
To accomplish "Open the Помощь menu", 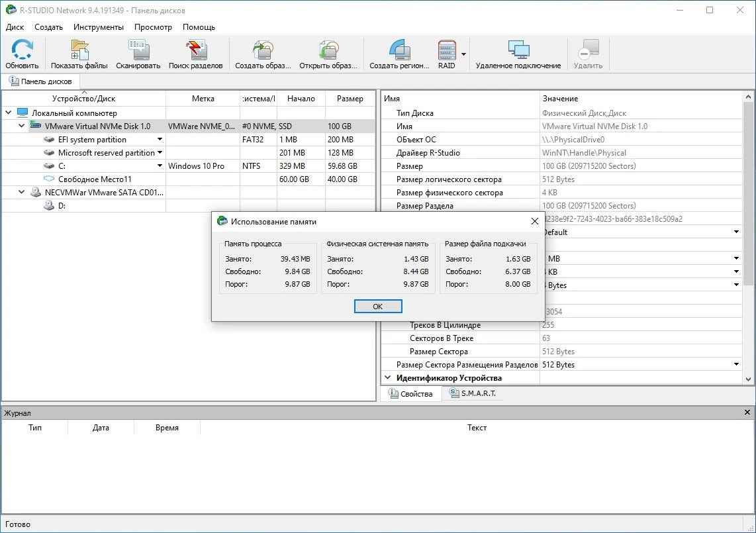I will 199,27.
